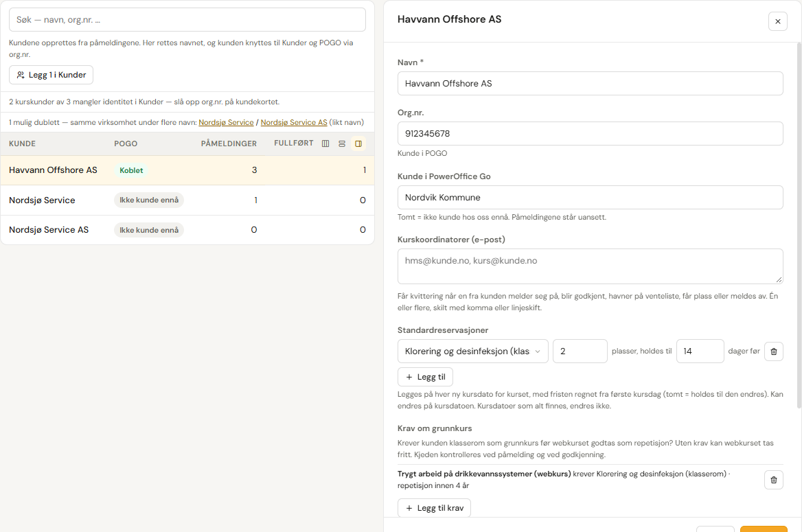Open the Nordsjø Service AS link in the duplicate notice

click(294, 122)
